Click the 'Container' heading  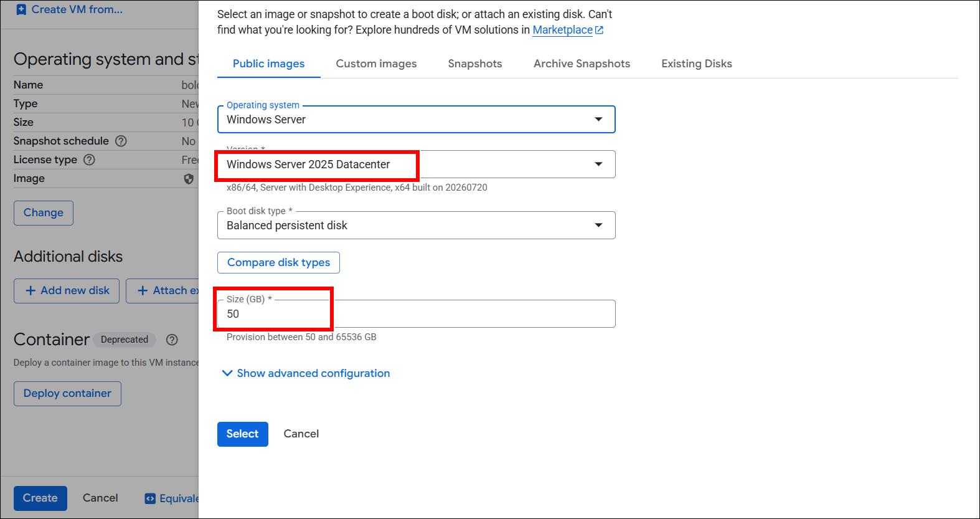coord(52,340)
